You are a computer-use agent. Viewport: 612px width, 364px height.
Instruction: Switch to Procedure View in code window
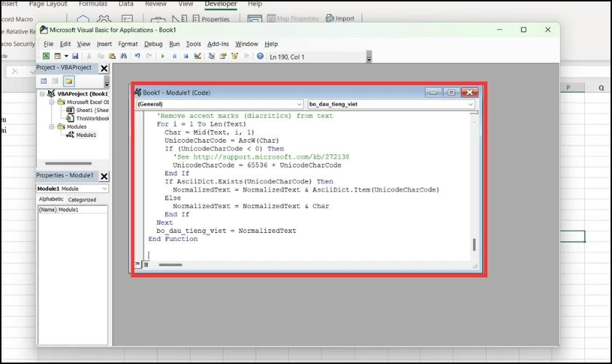(x=138, y=264)
